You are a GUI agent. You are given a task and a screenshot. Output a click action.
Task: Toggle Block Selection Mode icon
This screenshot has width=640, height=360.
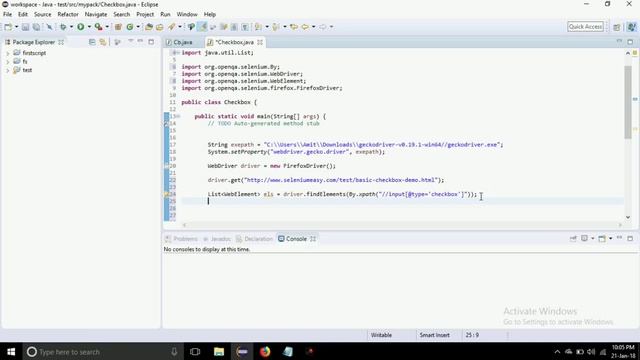tap(234, 27)
